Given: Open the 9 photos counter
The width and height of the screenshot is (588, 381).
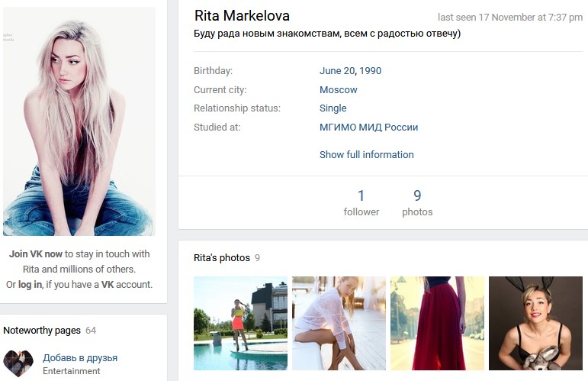Looking at the screenshot, I should (417, 202).
